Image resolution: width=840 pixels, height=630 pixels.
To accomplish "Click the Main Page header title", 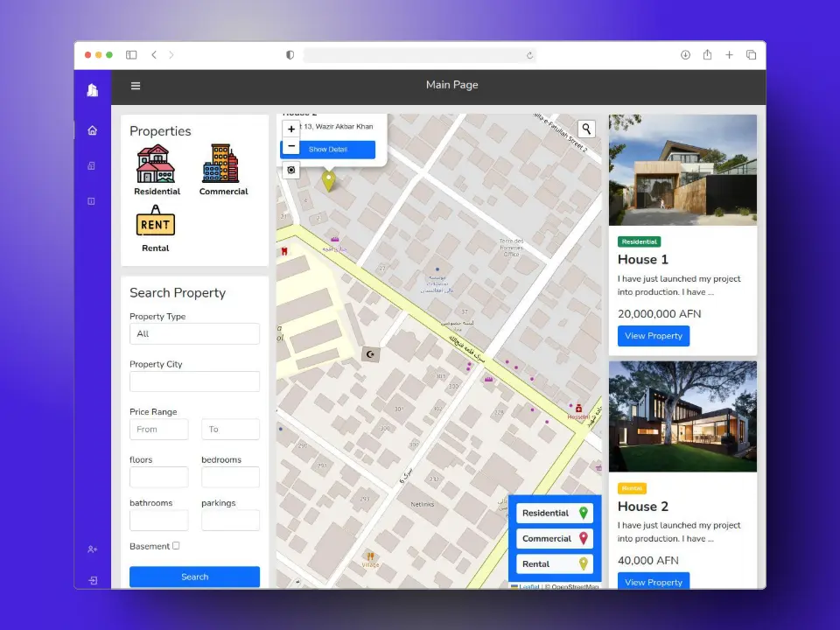I will pyautogui.click(x=452, y=85).
